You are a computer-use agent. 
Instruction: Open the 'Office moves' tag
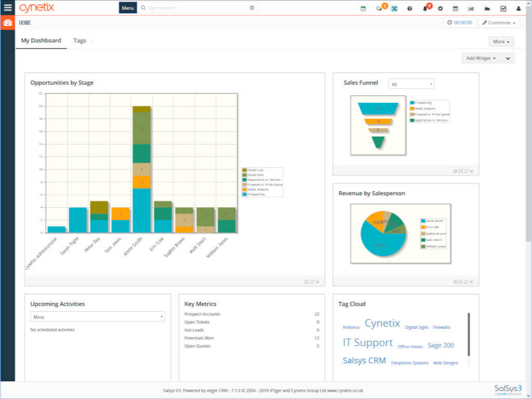point(410,347)
